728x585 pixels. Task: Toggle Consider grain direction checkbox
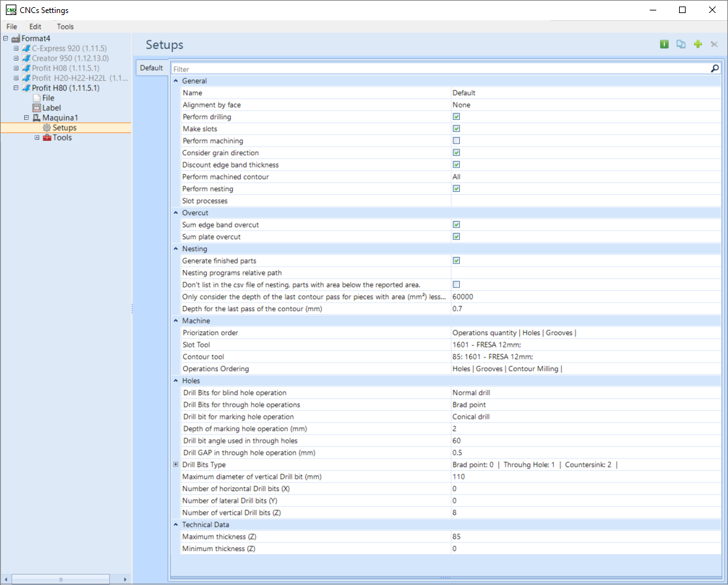click(x=457, y=153)
